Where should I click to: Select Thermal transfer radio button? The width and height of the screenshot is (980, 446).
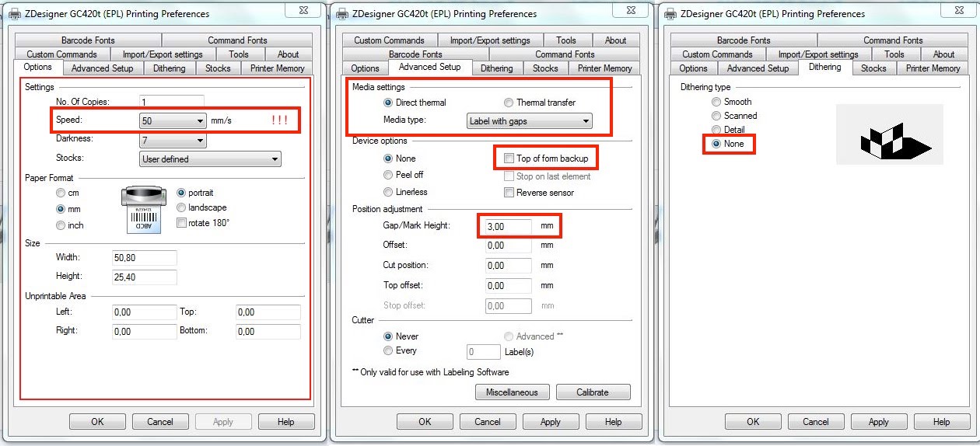(509, 103)
